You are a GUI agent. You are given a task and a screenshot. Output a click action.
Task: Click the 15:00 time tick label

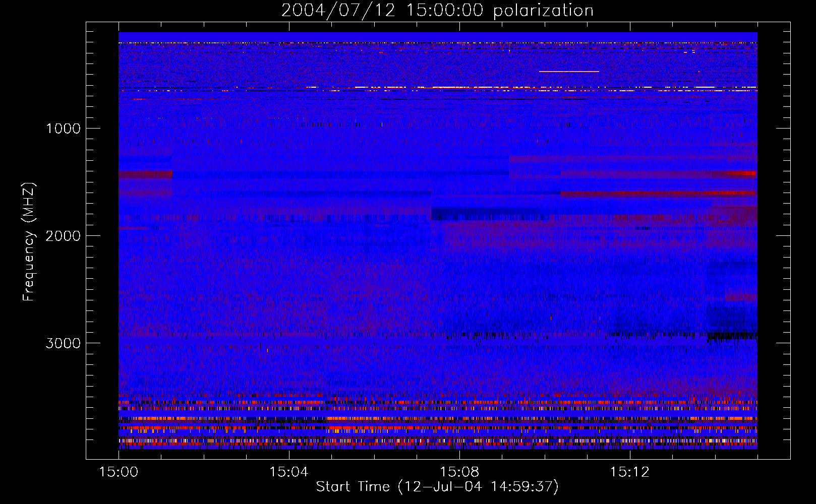(119, 472)
